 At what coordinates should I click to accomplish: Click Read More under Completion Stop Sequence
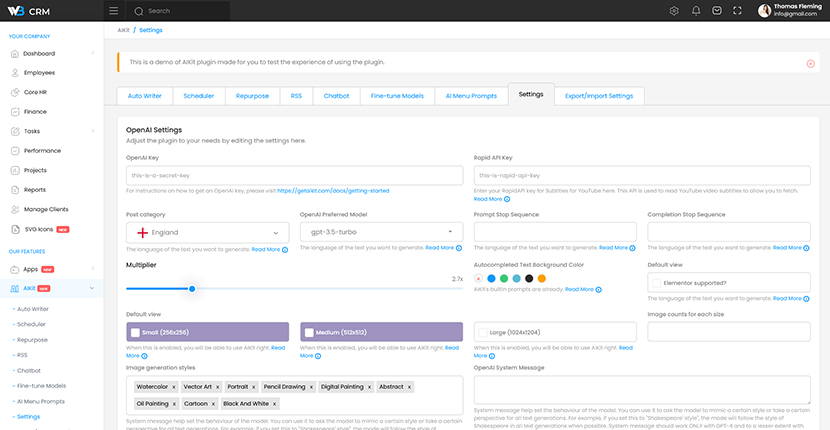click(x=787, y=248)
